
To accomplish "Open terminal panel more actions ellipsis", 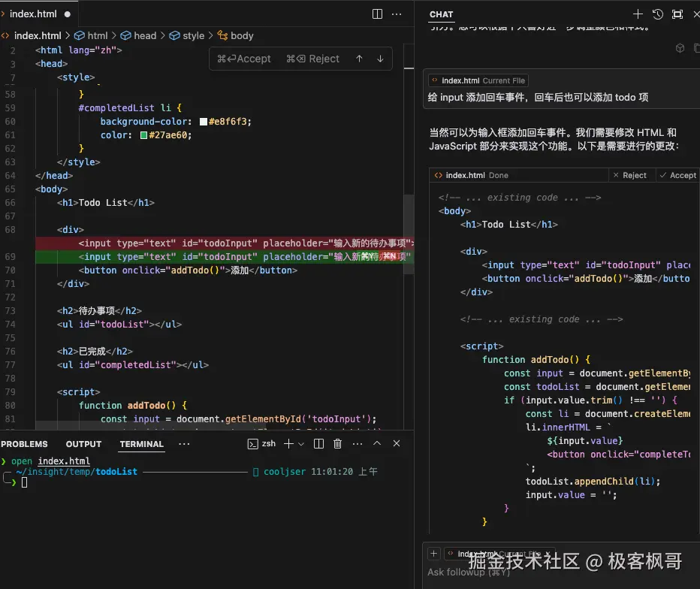I will pyautogui.click(x=358, y=443).
